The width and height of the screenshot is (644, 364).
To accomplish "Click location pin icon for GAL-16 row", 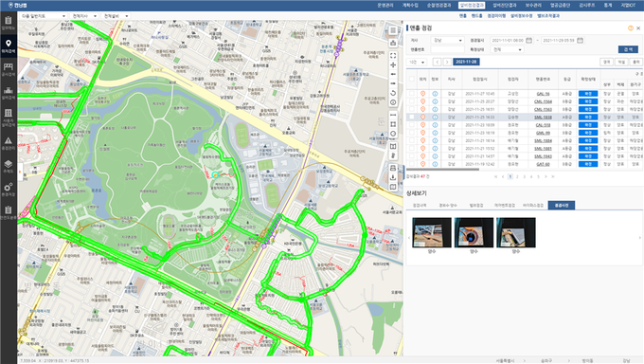I will coord(422,94).
